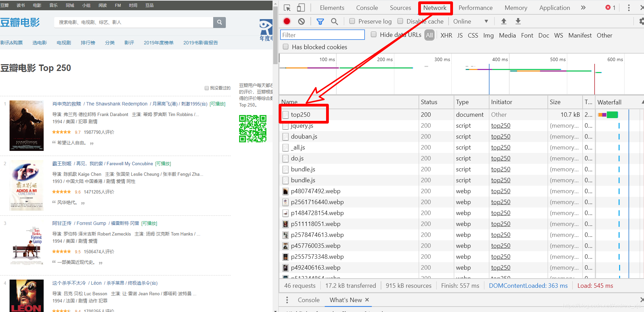Screen dimensions: 644x312
Task: Click the page vertical scrollbar thumb
Action: 275,35
